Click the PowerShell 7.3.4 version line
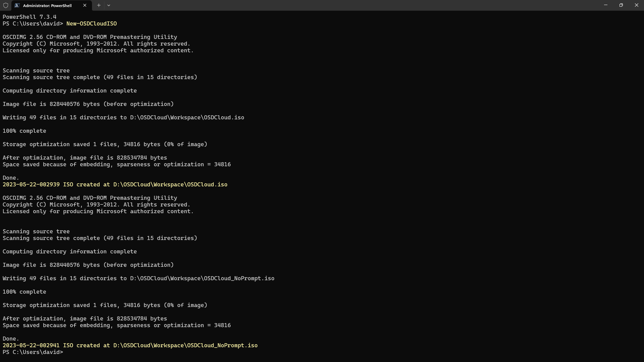Screen dimensions: 644x362 click(x=30, y=17)
